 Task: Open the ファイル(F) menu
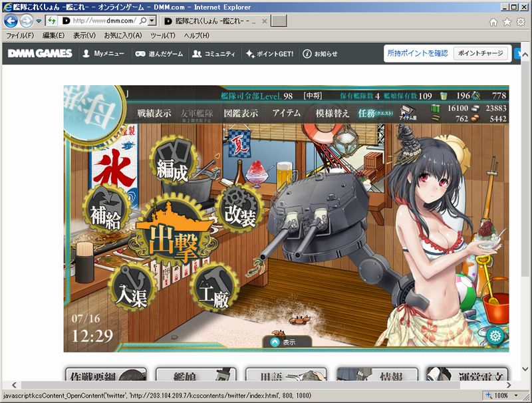click(20, 35)
